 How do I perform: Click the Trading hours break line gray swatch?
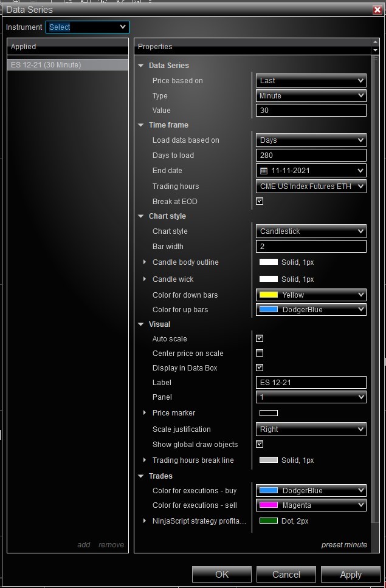point(269,460)
